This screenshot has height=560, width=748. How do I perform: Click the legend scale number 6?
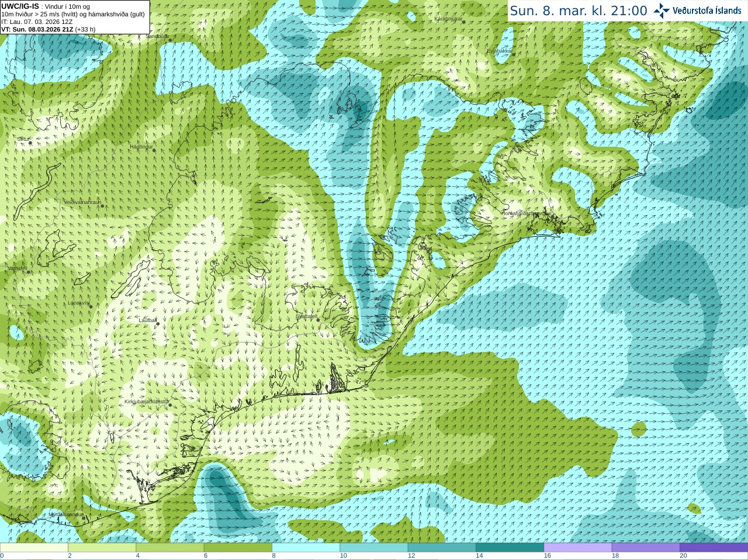click(x=206, y=556)
